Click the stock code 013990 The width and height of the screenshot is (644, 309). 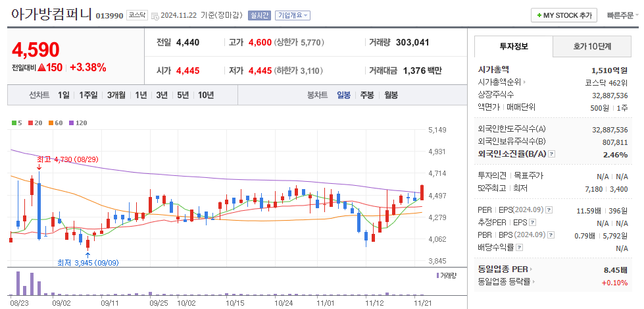[x=109, y=16]
